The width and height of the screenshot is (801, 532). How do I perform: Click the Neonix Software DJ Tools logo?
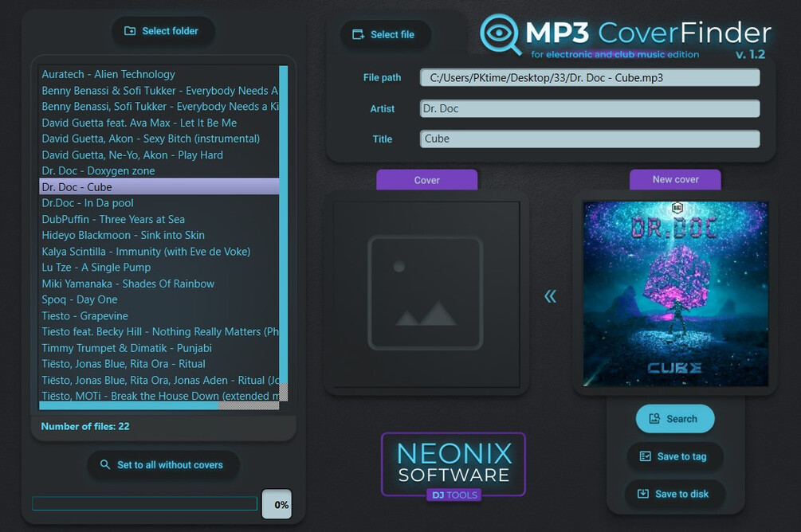(454, 466)
